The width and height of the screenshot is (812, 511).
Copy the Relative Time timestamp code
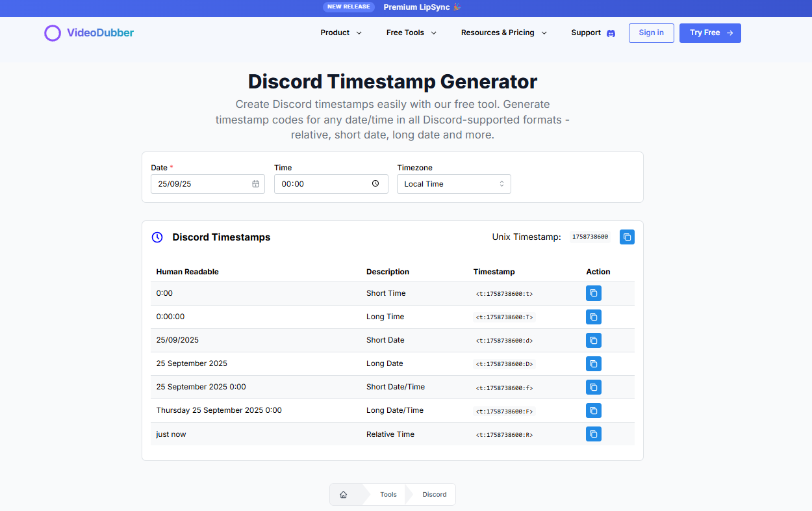point(593,434)
